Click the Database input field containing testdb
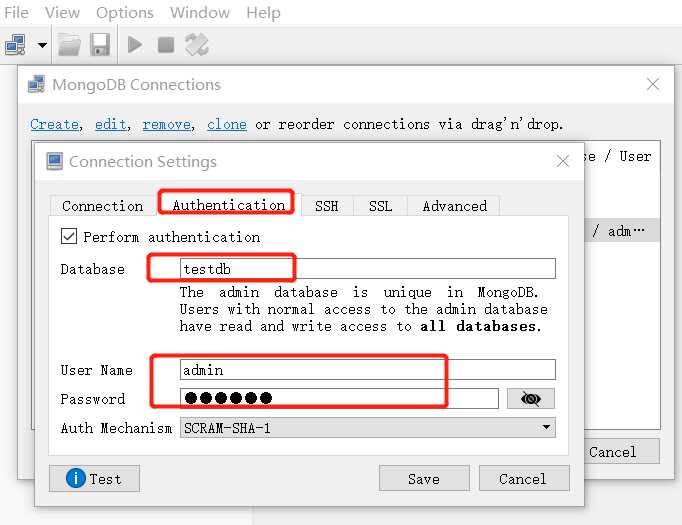The image size is (682, 525). point(368,268)
